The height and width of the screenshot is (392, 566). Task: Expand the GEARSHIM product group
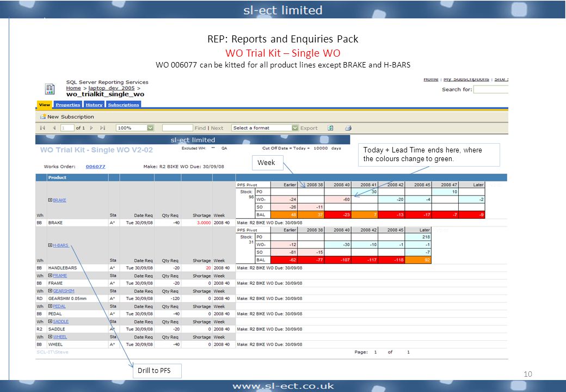(x=50, y=291)
